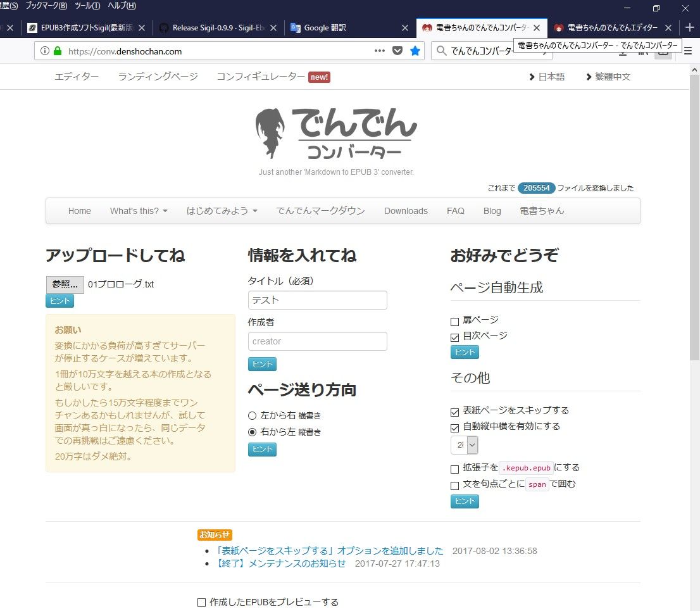
Task: Switch language to 繁體中文
Action: 608,77
